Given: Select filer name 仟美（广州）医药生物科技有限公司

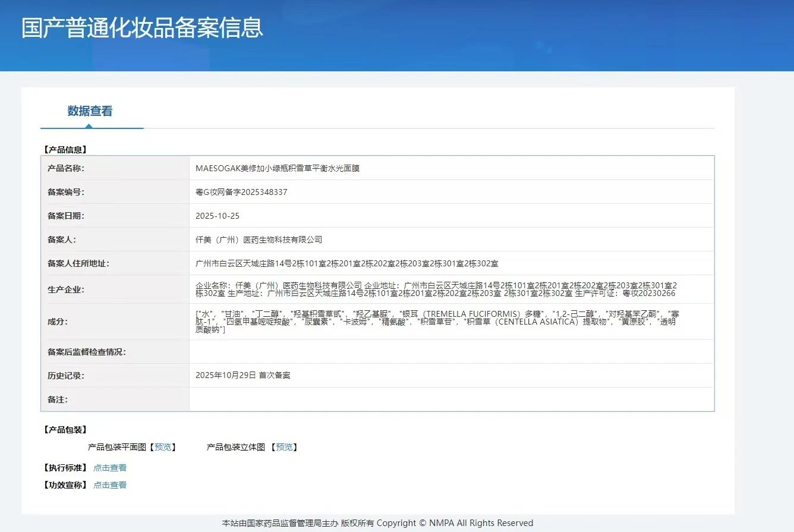Looking at the screenshot, I should tap(259, 240).
